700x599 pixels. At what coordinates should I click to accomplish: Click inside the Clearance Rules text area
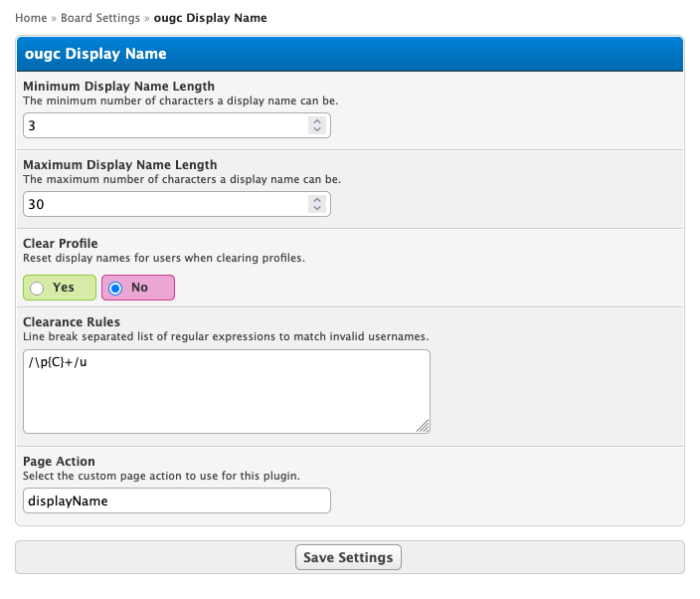point(226,391)
